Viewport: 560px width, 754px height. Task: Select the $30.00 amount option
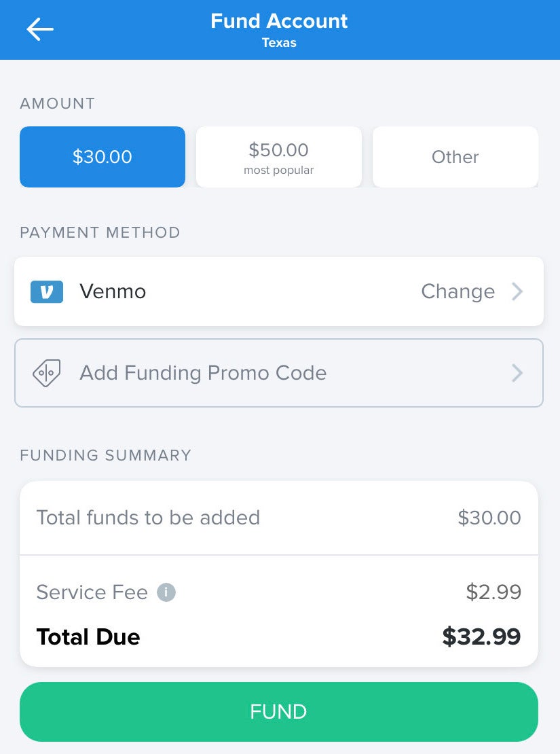(102, 157)
